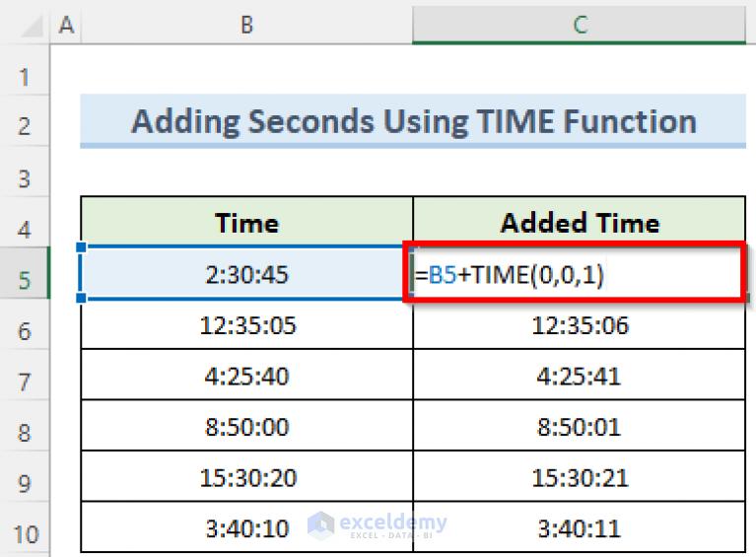Select cell containing 15:30:20
The image size is (756, 557).
tap(246, 478)
